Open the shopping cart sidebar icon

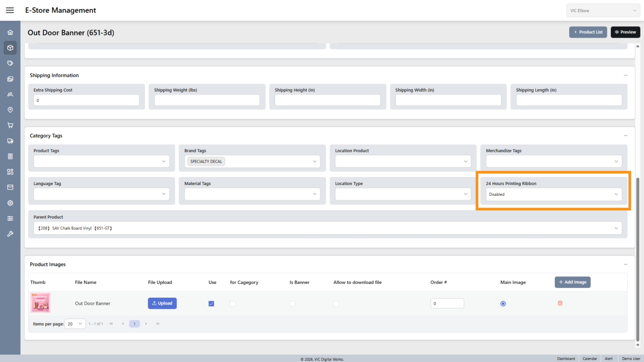tap(10, 125)
